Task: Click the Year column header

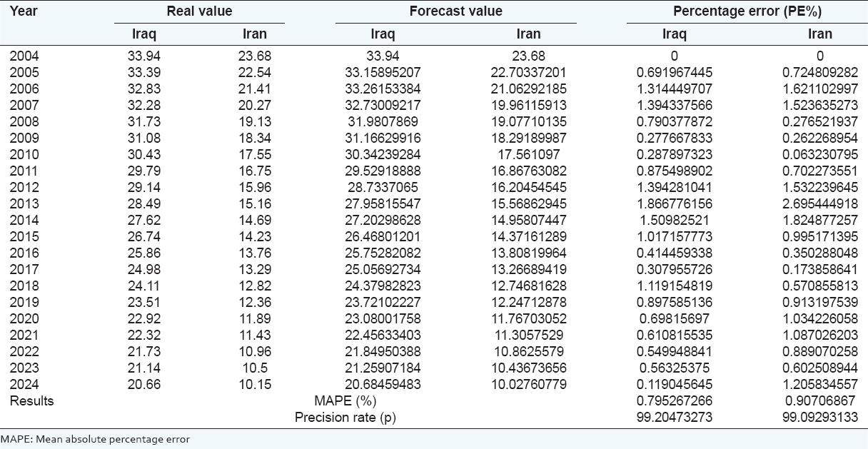Action: pos(24,11)
